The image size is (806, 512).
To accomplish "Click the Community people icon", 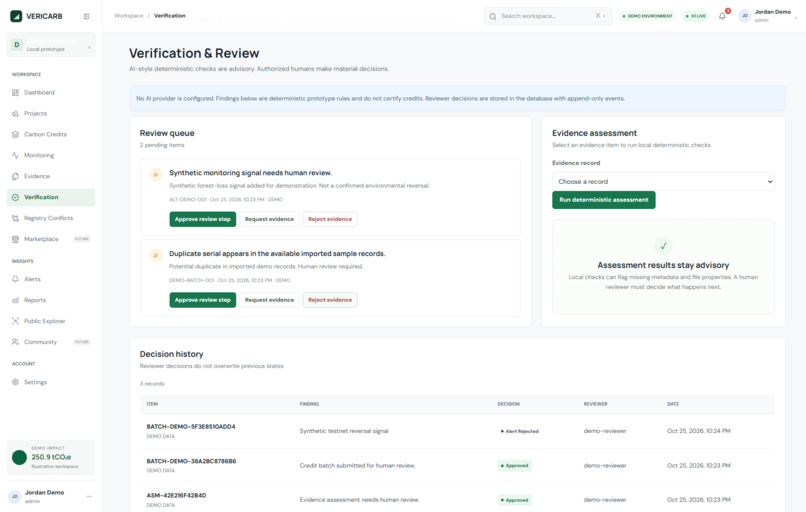I will pos(15,342).
